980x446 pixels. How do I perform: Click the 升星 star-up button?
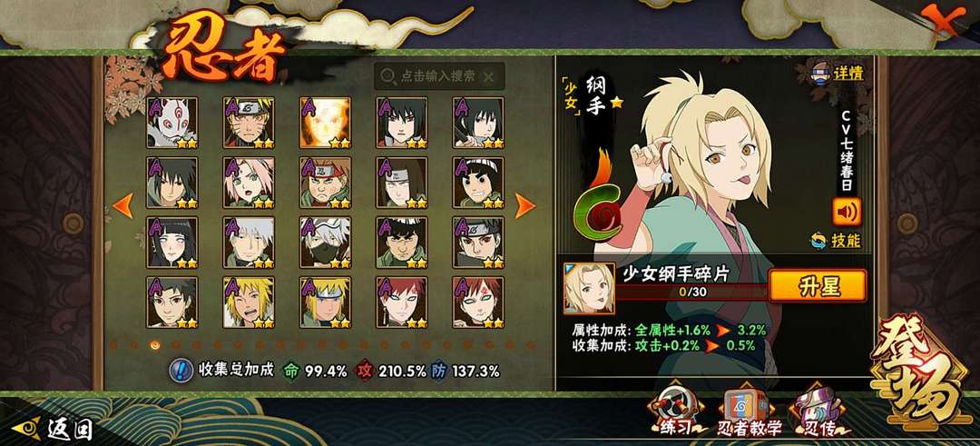[817, 286]
